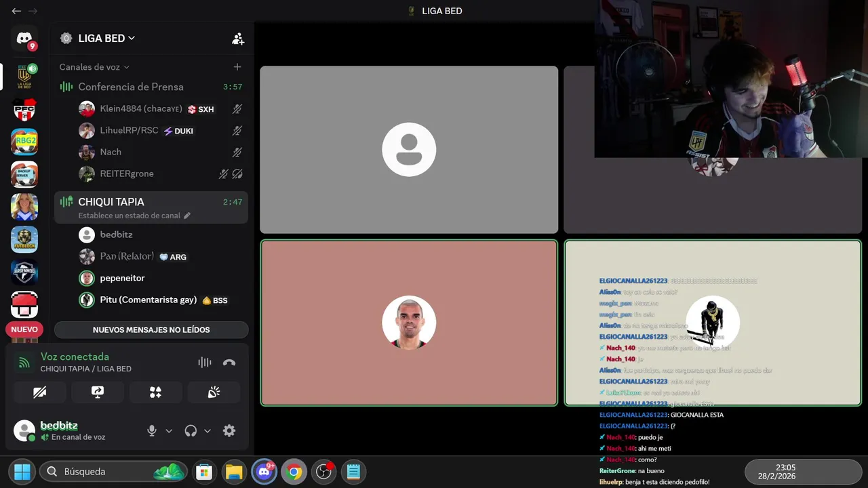Image resolution: width=868 pixels, height=488 pixels.
Task: Share your screen button
Action: coord(98,392)
